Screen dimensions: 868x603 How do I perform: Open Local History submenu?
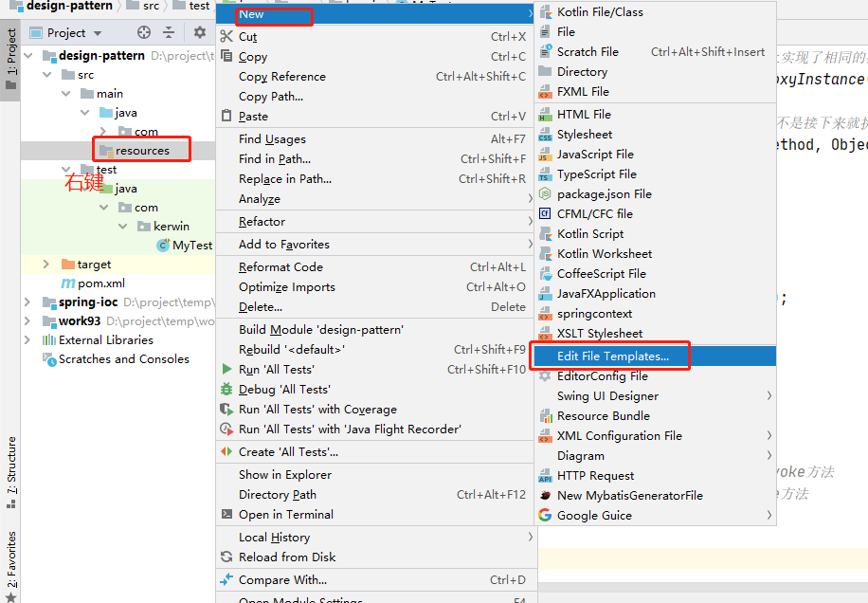click(376, 538)
